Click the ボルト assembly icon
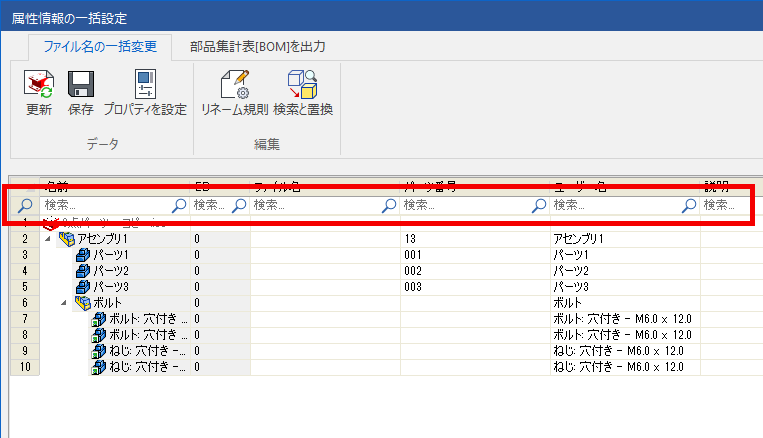Viewport: 763px width, 438px height. click(x=83, y=303)
